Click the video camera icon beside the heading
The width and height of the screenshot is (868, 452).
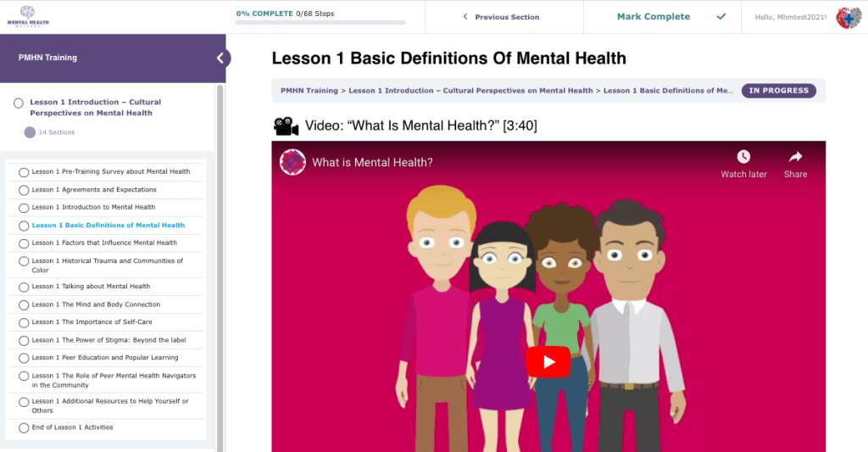[x=286, y=126]
